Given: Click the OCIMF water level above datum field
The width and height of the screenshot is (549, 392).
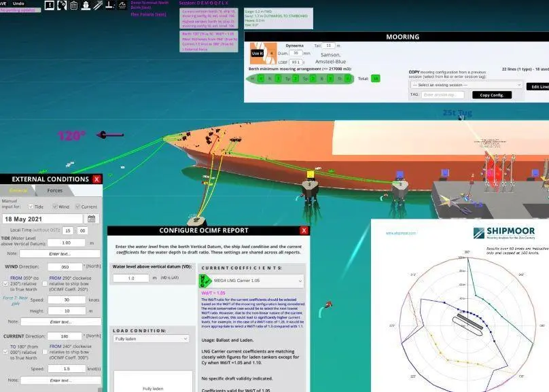Looking at the screenshot, I should pos(131,279).
